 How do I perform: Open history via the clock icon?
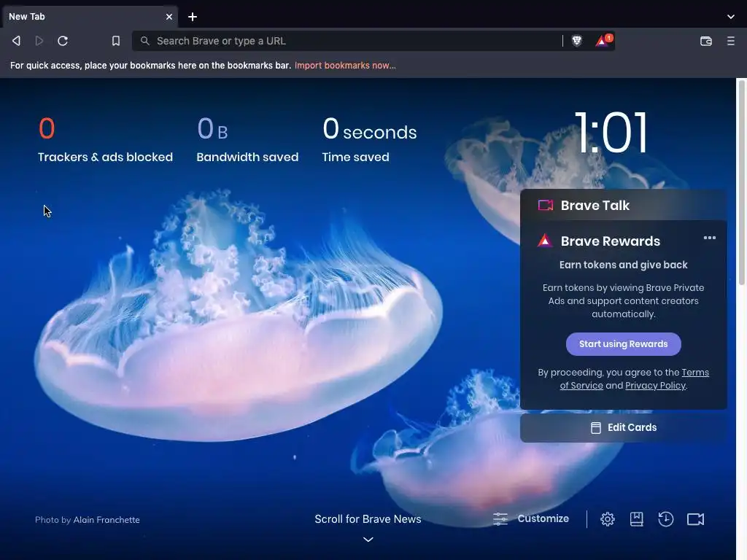(665, 519)
